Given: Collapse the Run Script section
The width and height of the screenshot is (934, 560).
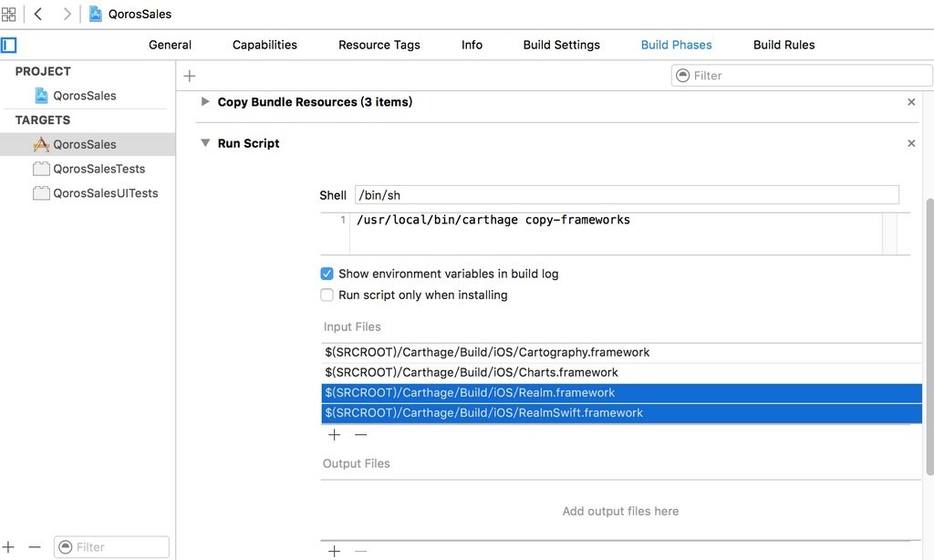Looking at the screenshot, I should (x=205, y=143).
